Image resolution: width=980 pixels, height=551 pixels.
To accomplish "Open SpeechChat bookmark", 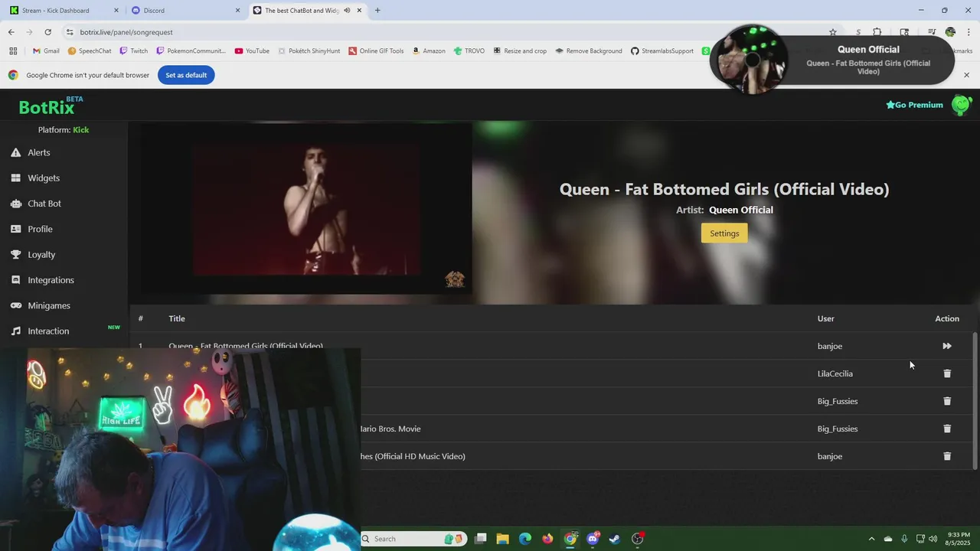I will [90, 51].
